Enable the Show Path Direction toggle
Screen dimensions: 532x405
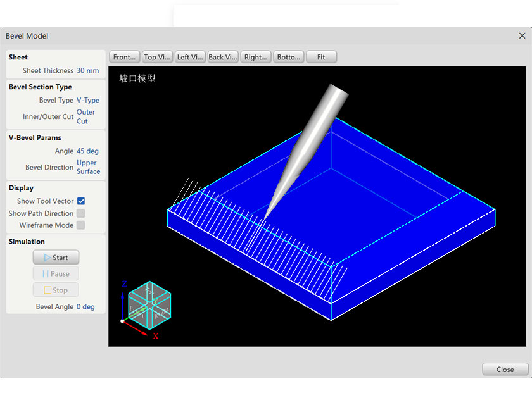tap(80, 213)
